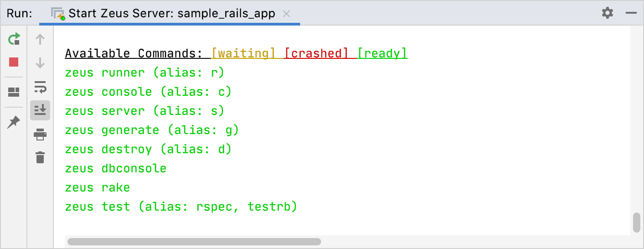644x249 pixels.
Task: Select the Start Zeus Server tab
Action: click(171, 13)
